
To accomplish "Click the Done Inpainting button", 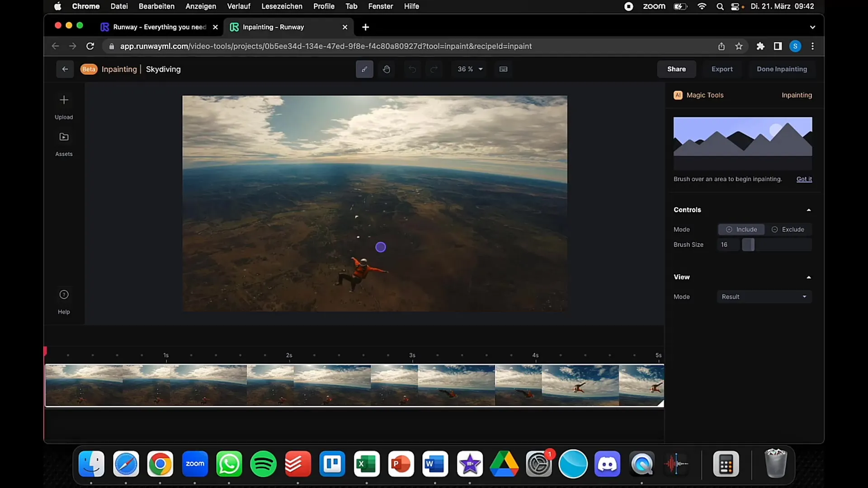I will [782, 69].
